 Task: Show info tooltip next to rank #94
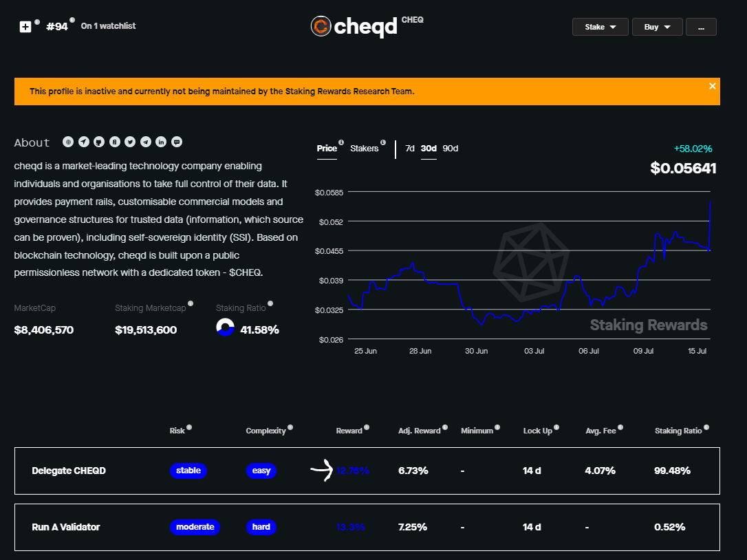point(72,20)
